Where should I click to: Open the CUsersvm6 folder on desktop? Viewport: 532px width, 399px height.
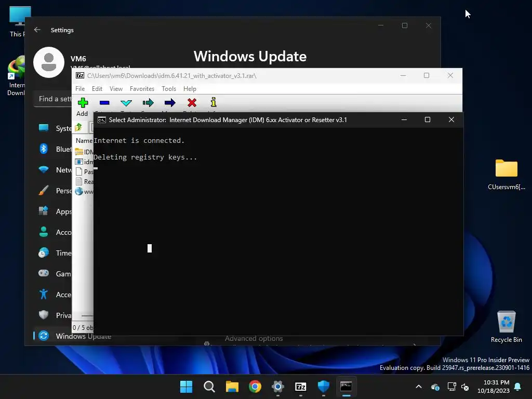(x=506, y=175)
